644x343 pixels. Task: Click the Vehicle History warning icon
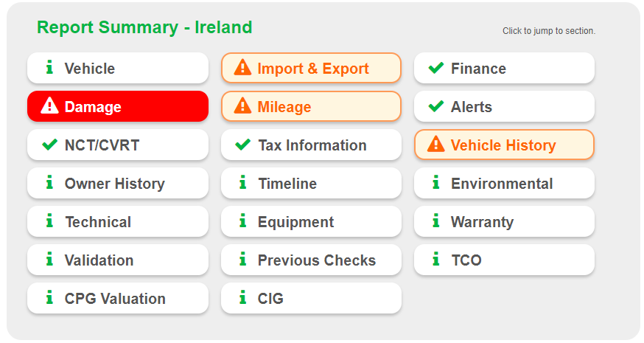pos(435,145)
